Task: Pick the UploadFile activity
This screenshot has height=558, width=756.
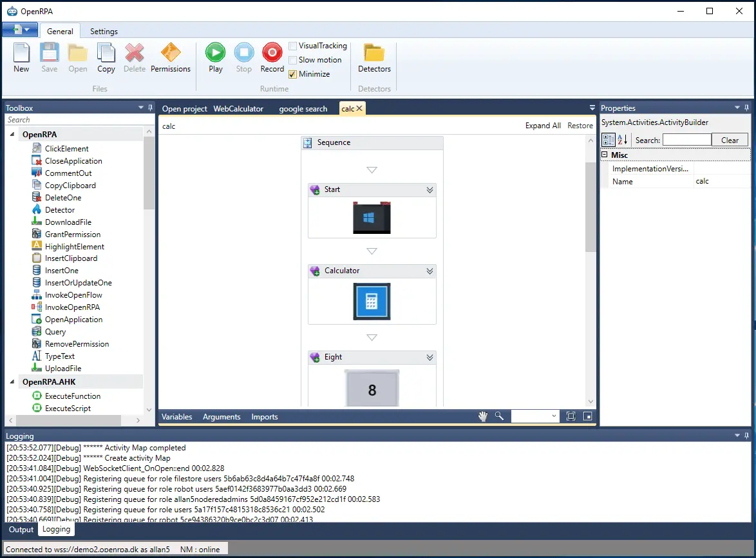Action: pyautogui.click(x=63, y=369)
